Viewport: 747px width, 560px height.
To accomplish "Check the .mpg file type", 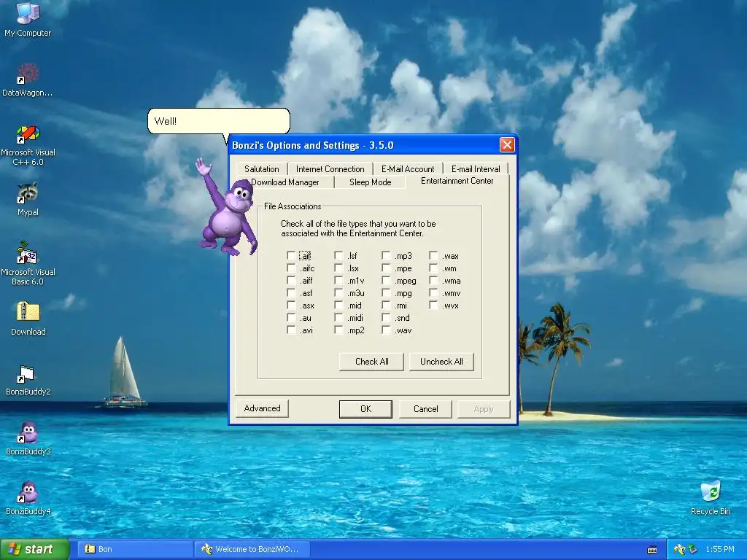I will tap(386, 293).
